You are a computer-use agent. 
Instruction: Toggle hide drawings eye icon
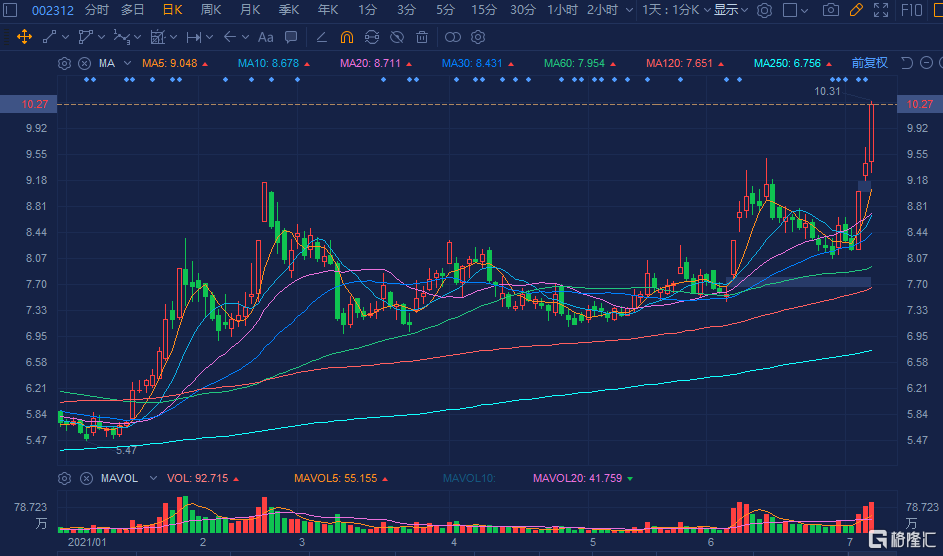pos(397,37)
